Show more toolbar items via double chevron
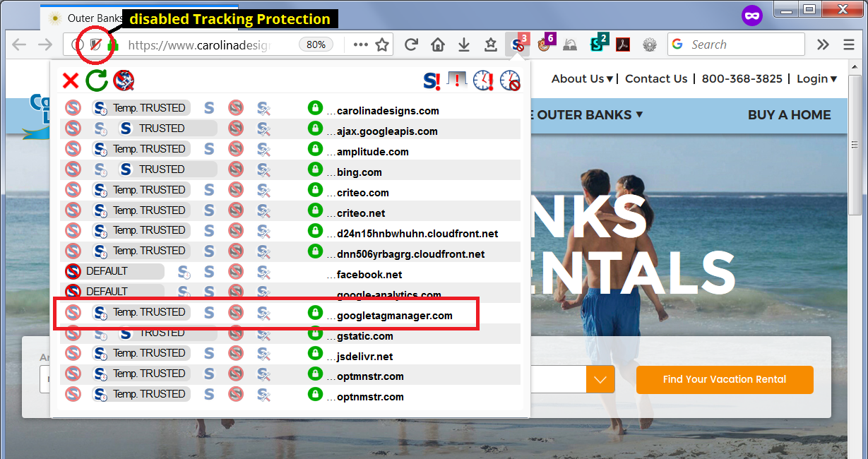The image size is (868, 459). click(x=823, y=44)
